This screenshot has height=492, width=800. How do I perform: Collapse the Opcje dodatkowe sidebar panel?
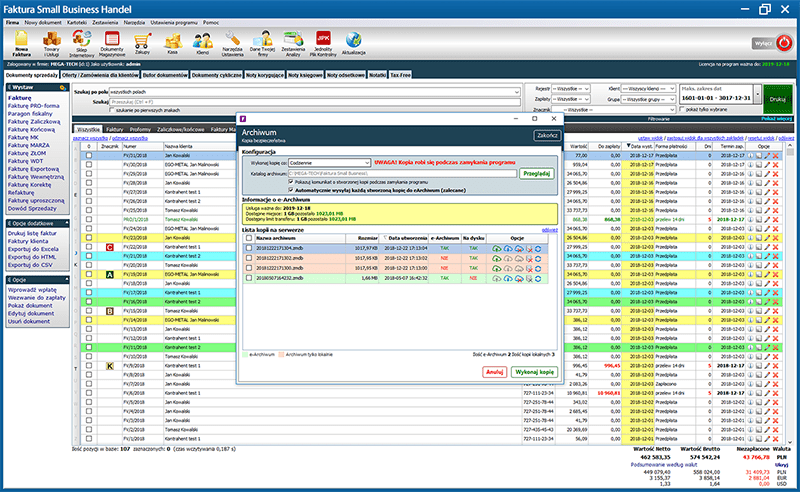66,224
